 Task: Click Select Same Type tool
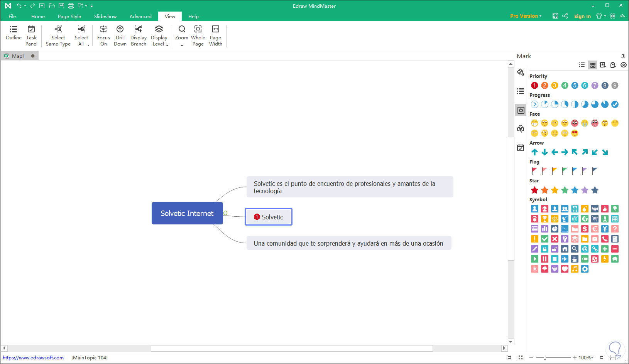pos(58,36)
